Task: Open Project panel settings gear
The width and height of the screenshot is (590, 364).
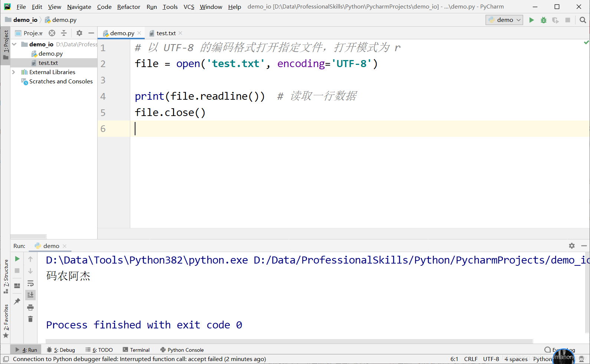Action: (79, 33)
